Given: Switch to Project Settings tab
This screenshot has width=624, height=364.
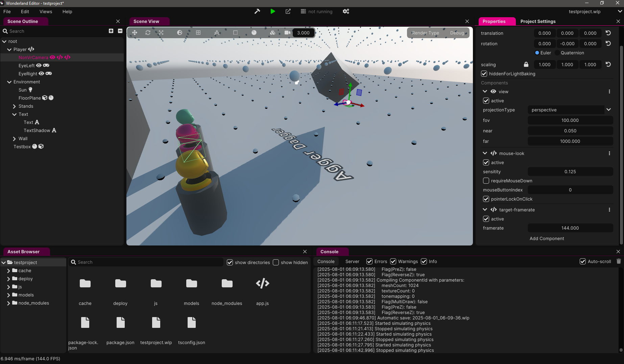Looking at the screenshot, I should point(538,21).
